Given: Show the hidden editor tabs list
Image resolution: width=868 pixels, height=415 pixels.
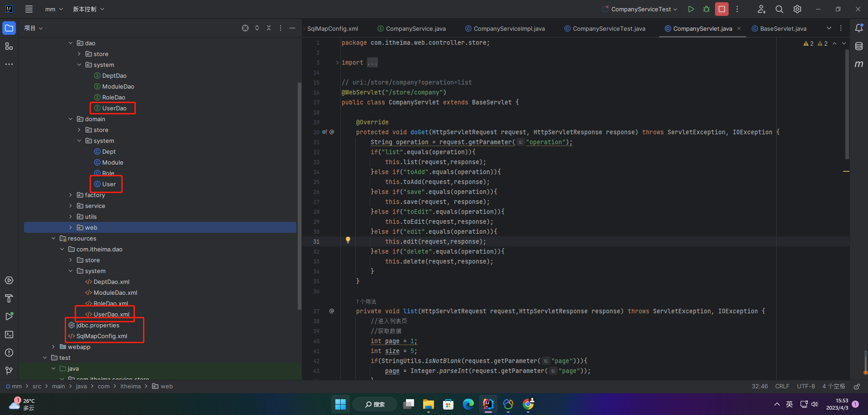Looking at the screenshot, I should (x=829, y=28).
